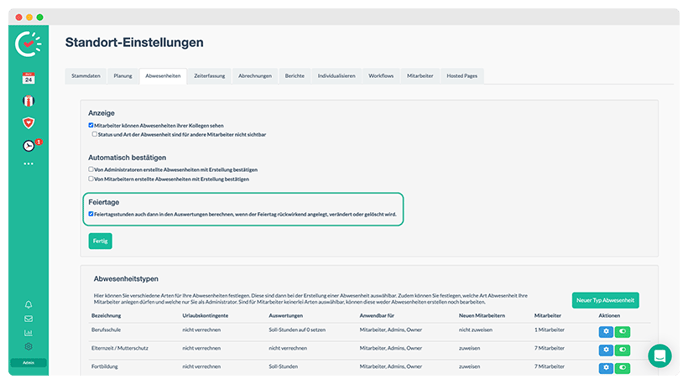Viewport: 688px width, 384px height.
Task: Expand the three-dots more menu in sidebar
Action: [x=29, y=164]
